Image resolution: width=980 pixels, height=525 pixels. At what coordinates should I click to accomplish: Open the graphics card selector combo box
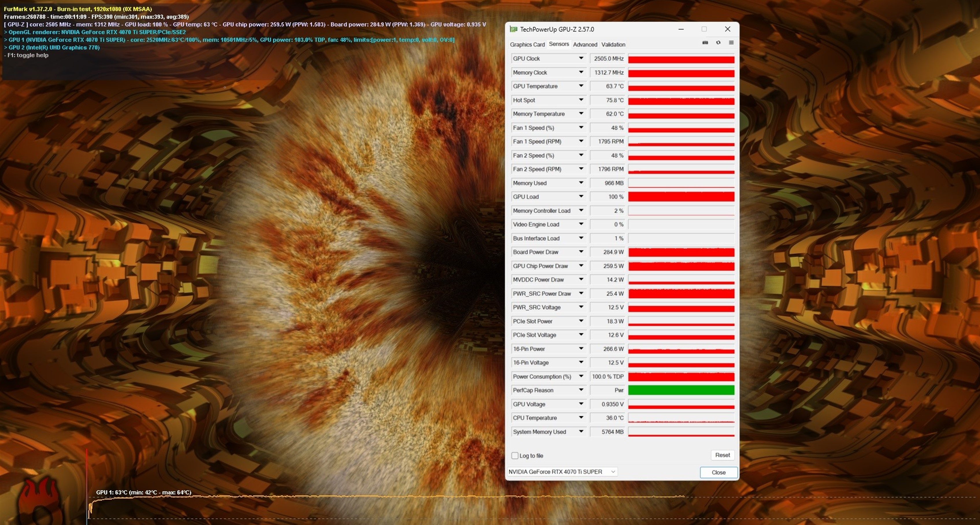(562, 472)
